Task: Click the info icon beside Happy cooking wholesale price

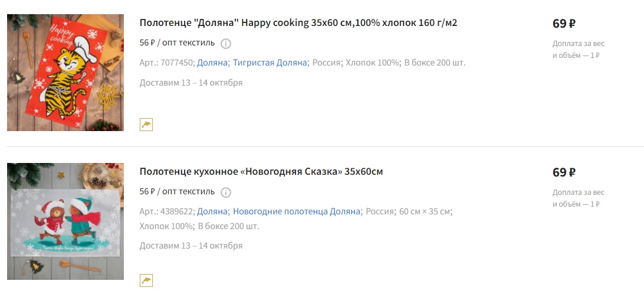Action: [x=226, y=44]
